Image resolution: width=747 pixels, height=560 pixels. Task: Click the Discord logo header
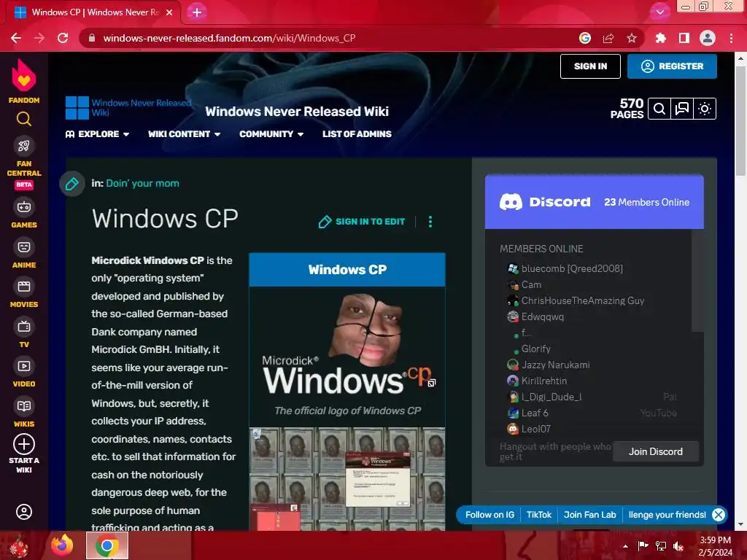545,202
